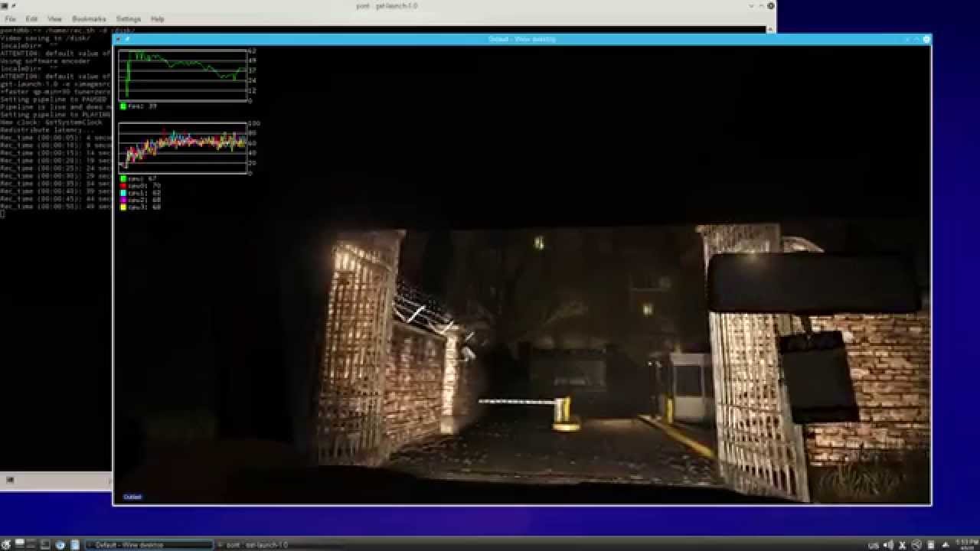Open the Help menu in the terminal
980x551 pixels.
158,18
